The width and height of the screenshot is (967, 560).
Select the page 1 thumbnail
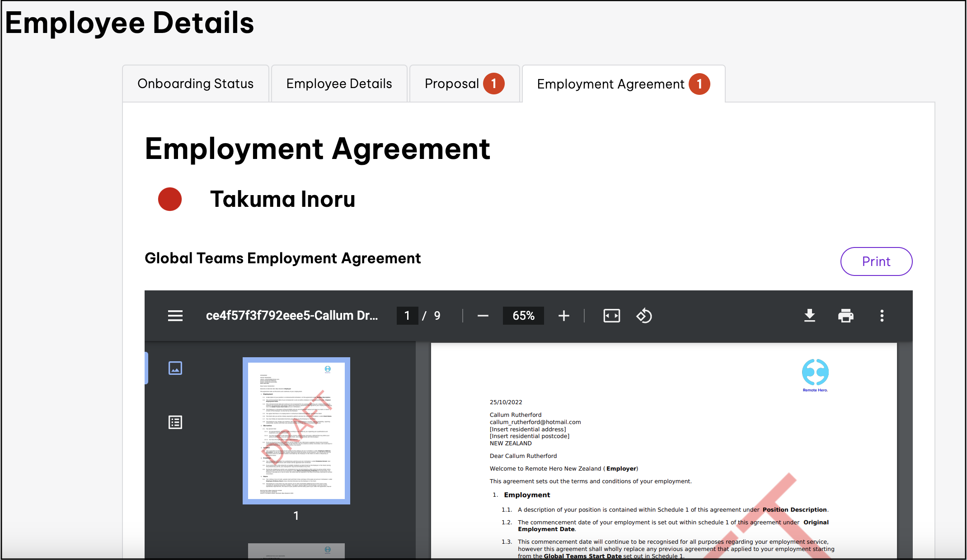click(x=296, y=430)
